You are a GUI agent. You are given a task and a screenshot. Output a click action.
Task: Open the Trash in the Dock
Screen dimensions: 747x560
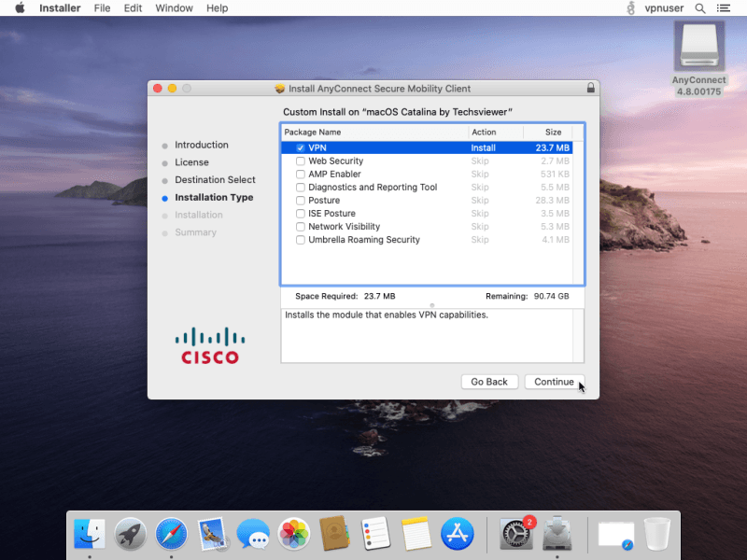[657, 533]
